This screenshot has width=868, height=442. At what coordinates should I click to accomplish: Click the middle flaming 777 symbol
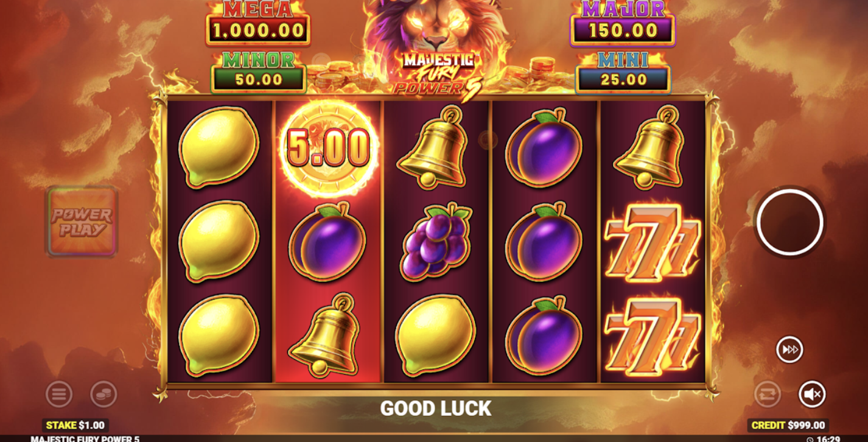(x=653, y=243)
